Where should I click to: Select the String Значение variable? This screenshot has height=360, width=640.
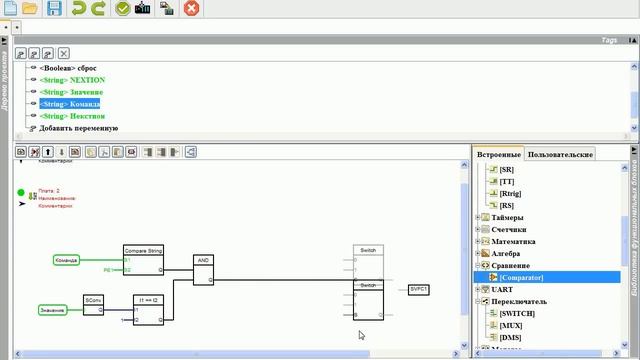71,92
